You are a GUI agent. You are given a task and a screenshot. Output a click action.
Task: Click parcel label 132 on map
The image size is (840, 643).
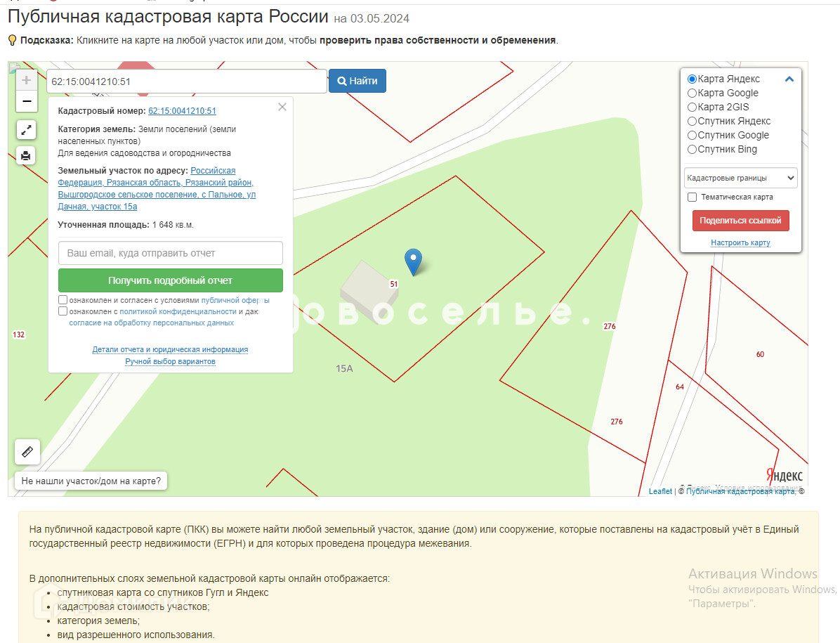click(19, 335)
